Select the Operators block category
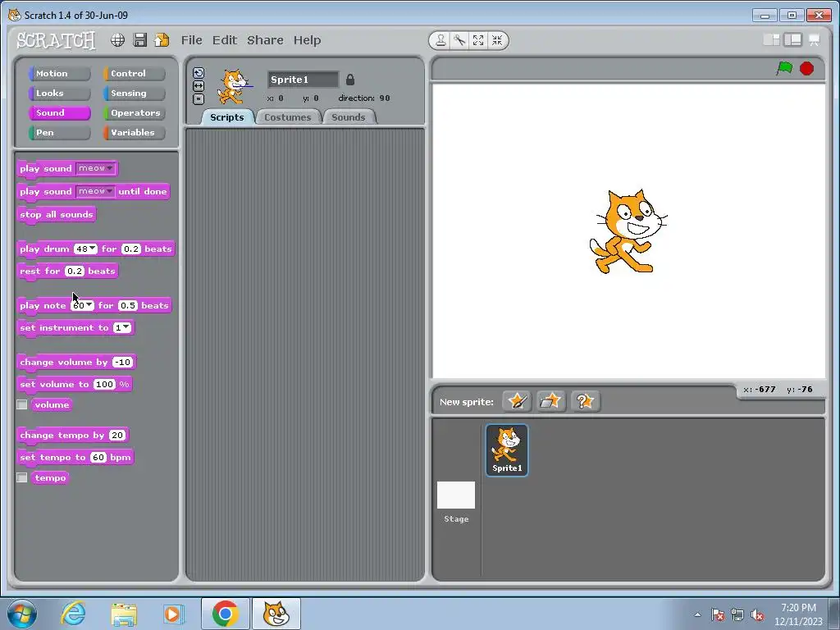This screenshot has height=630, width=840. tap(135, 113)
